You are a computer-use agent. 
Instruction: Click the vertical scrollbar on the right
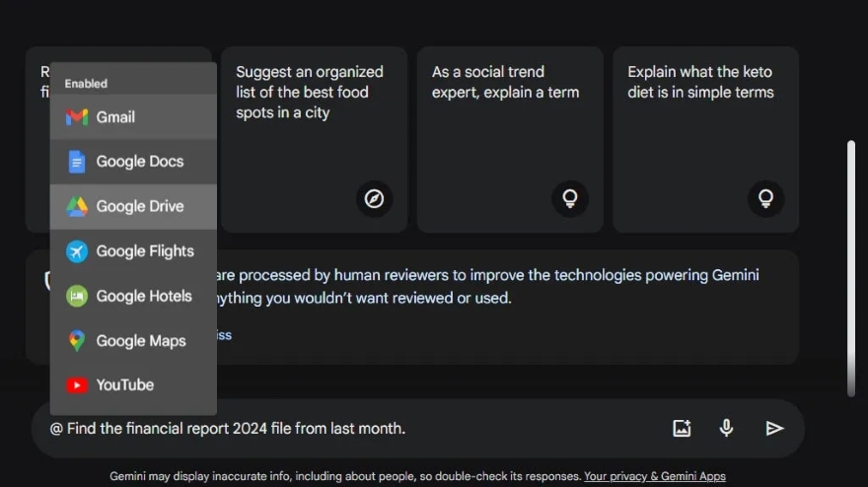(851, 266)
